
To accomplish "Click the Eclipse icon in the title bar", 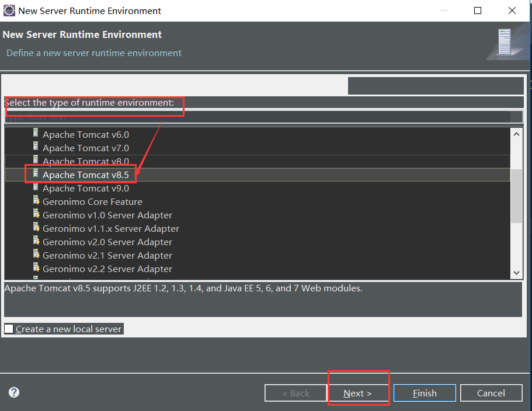I will coord(9,11).
